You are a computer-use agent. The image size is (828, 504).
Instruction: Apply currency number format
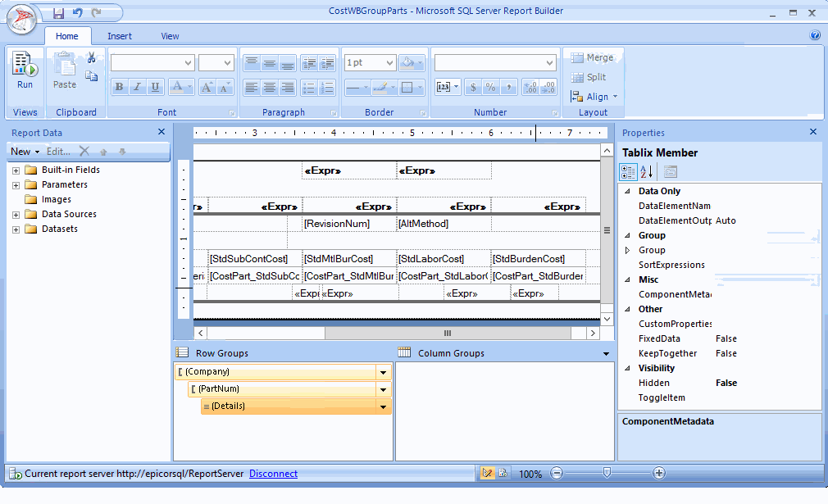tap(473, 87)
